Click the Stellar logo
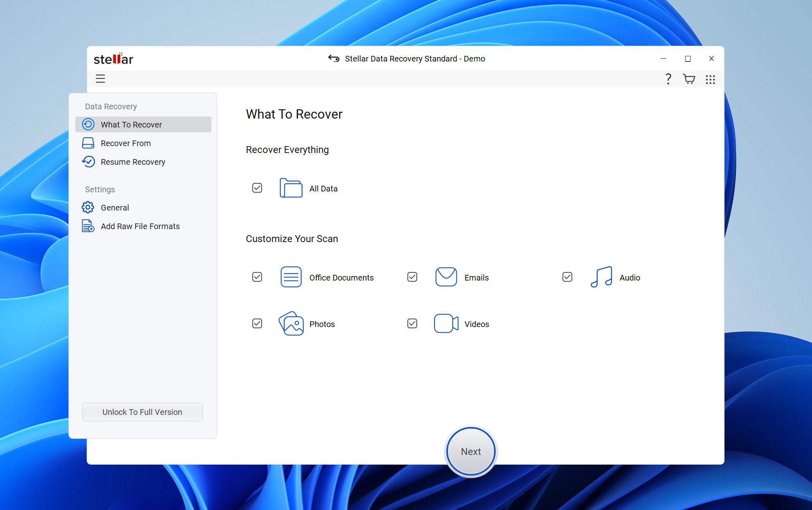The width and height of the screenshot is (812, 510). coord(113,59)
